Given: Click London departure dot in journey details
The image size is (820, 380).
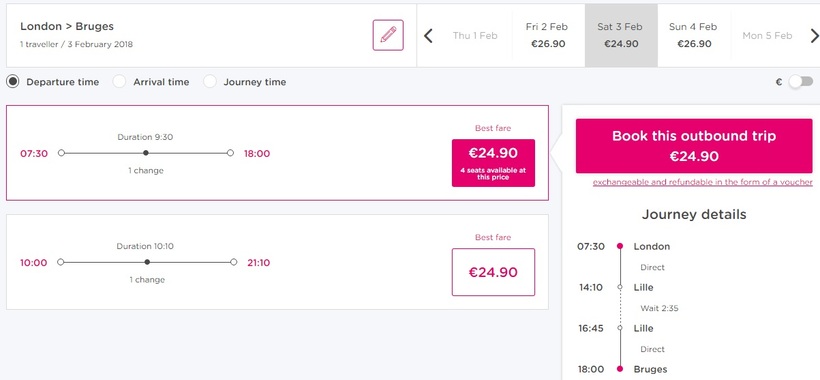Looking at the screenshot, I should coord(620,246).
